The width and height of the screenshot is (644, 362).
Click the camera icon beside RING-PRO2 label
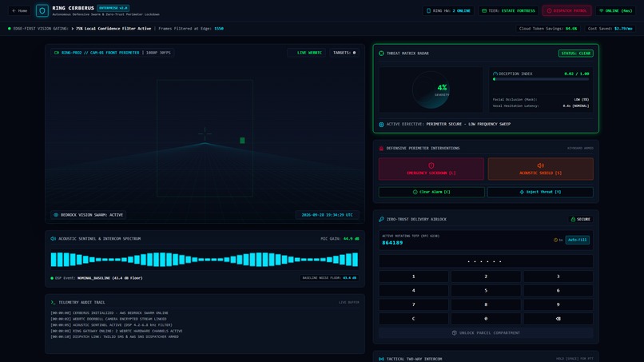point(57,53)
